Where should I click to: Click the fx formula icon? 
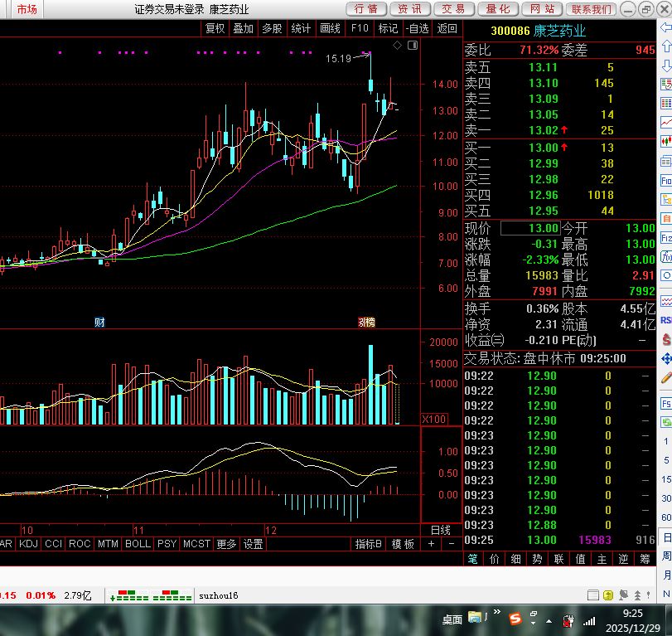[666, 257]
